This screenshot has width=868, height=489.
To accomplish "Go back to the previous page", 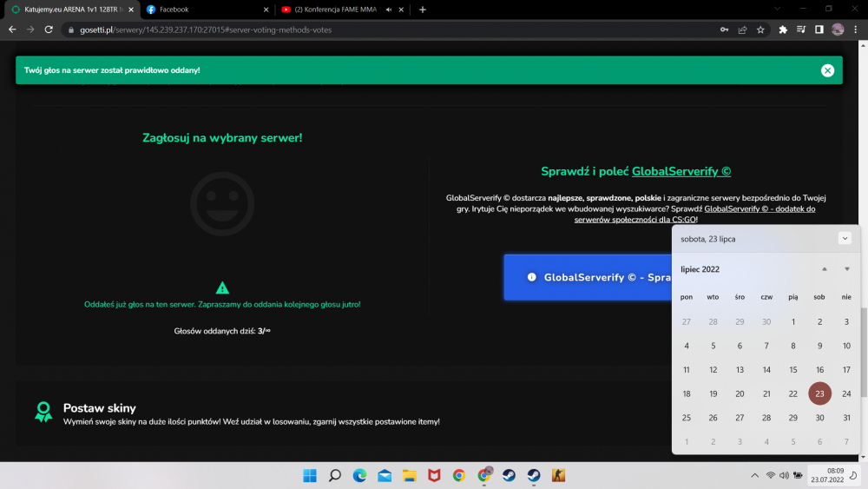I will click(12, 30).
